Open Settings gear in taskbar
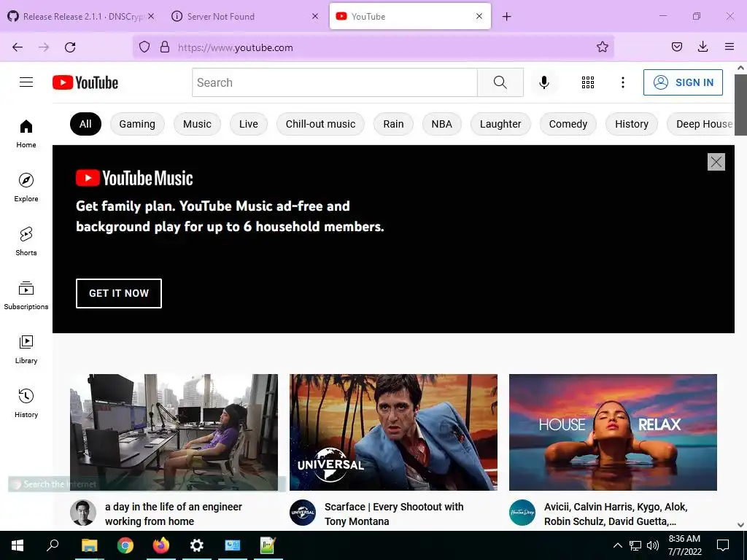The height and width of the screenshot is (560, 747). 197,545
